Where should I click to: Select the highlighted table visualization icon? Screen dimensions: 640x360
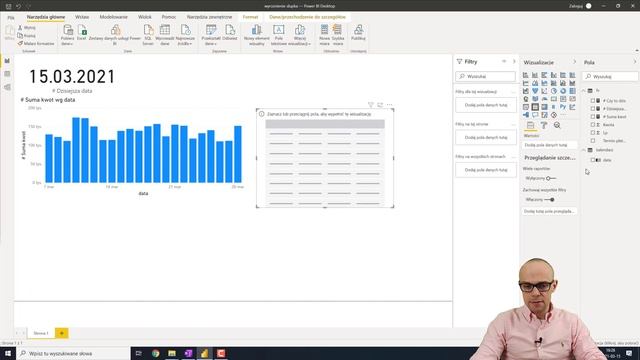[535, 107]
